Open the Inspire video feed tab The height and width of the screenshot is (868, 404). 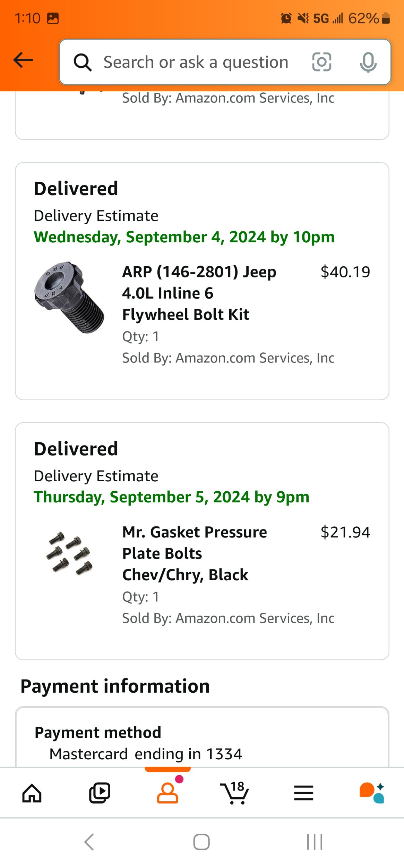coord(100,793)
